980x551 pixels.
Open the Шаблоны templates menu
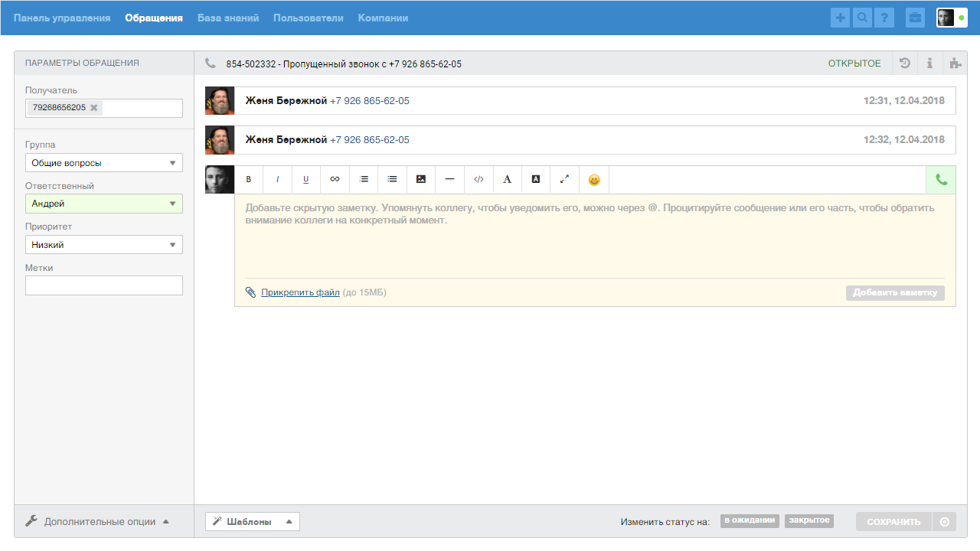tap(254, 520)
